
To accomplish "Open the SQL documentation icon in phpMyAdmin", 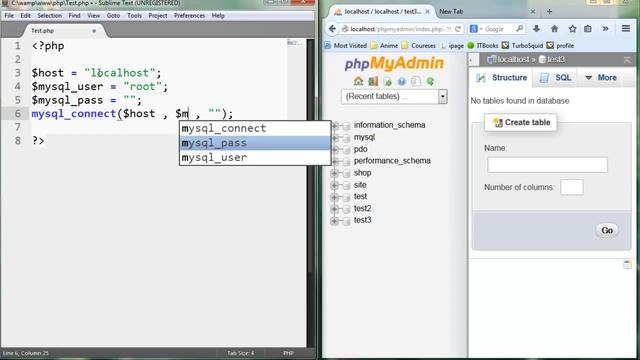I will click(416, 81).
